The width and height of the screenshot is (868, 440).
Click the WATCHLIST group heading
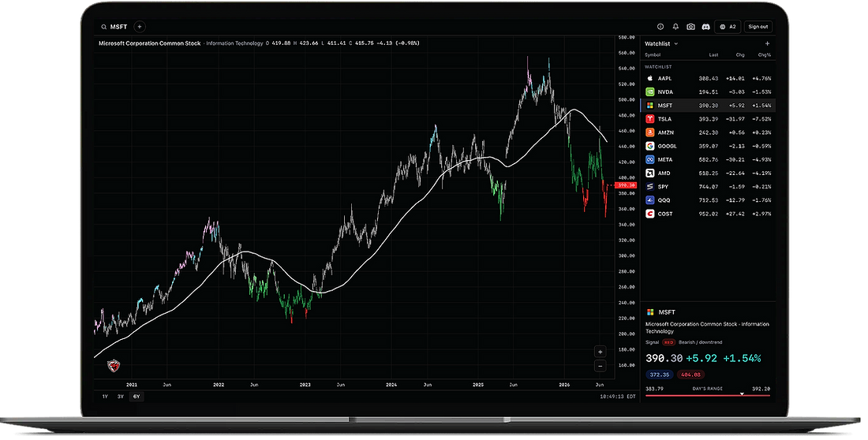(658, 67)
